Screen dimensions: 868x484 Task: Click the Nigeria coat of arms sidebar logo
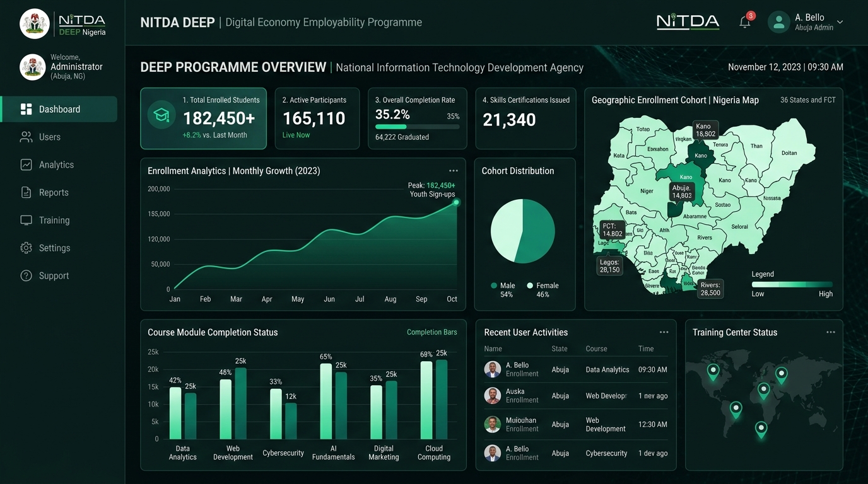point(35,23)
